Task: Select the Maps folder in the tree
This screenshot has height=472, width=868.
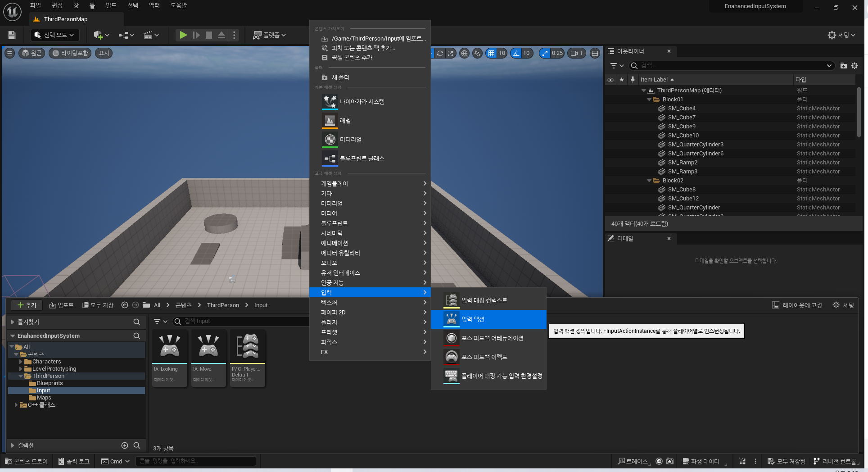Action: (44, 398)
